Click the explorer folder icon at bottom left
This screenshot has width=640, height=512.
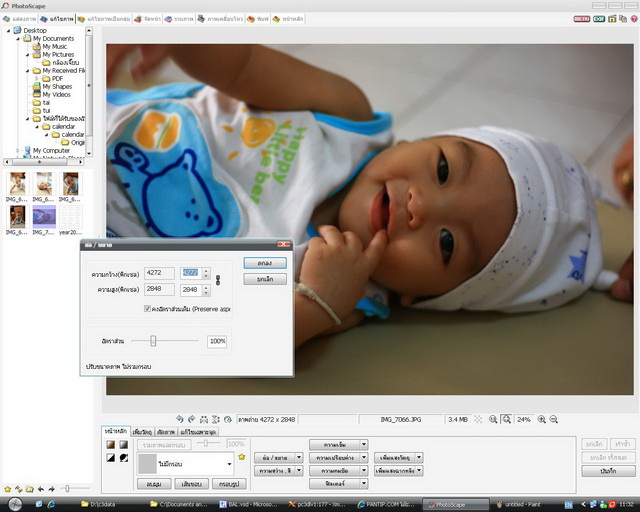29,489
